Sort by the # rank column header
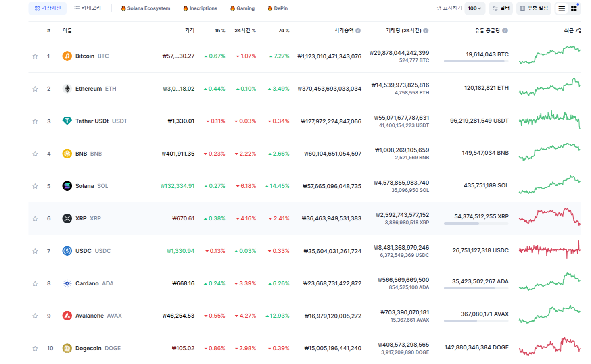 click(x=48, y=31)
